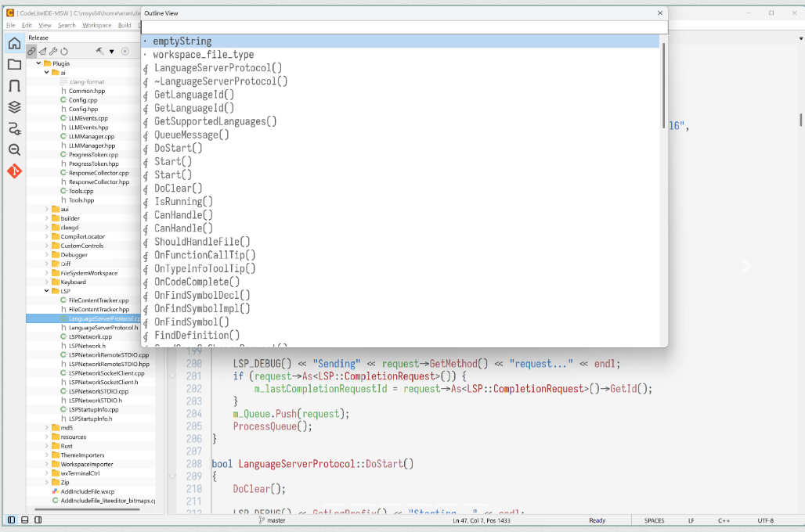The height and width of the screenshot is (532, 805).
Task: Toggle the right secondary sidebar in status bar
Action: 38,519
